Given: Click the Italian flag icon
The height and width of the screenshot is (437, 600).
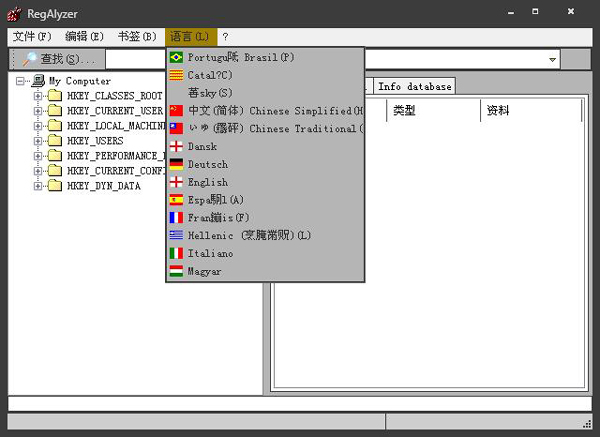Looking at the screenshot, I should tap(176, 253).
